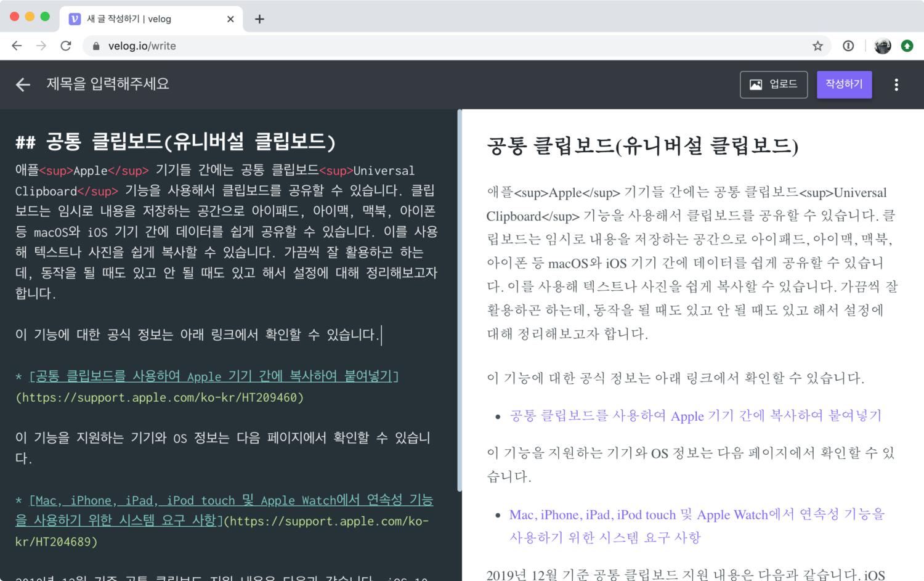924x581 pixels.
Task: Open a new browser tab
Action: tap(259, 19)
